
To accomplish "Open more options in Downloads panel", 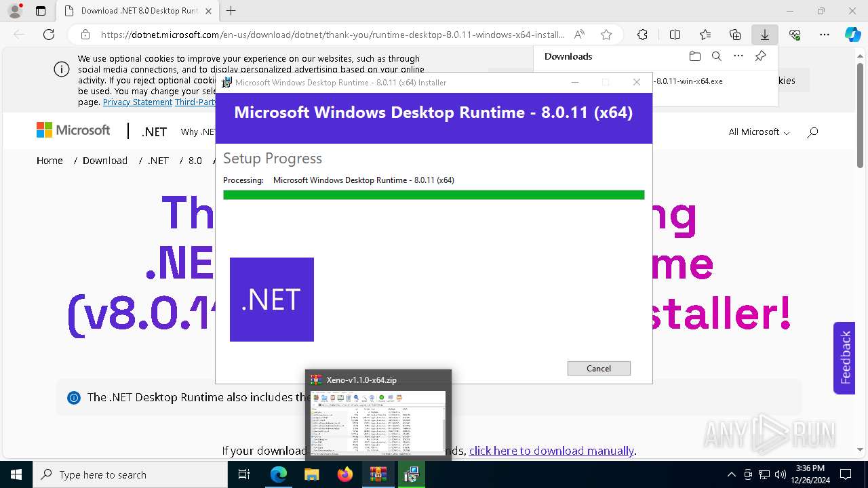I will click(x=738, y=56).
